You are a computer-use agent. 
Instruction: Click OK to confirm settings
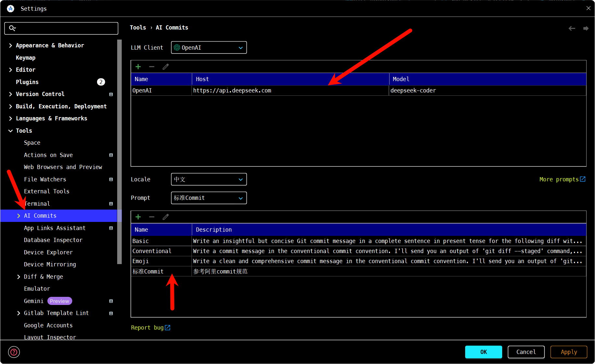[x=484, y=352]
